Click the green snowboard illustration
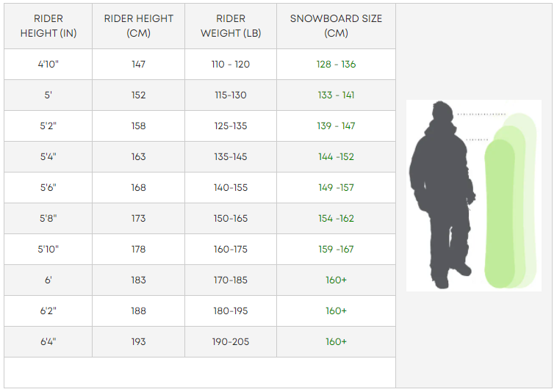Screen dimensions: 557x392 (500, 213)
